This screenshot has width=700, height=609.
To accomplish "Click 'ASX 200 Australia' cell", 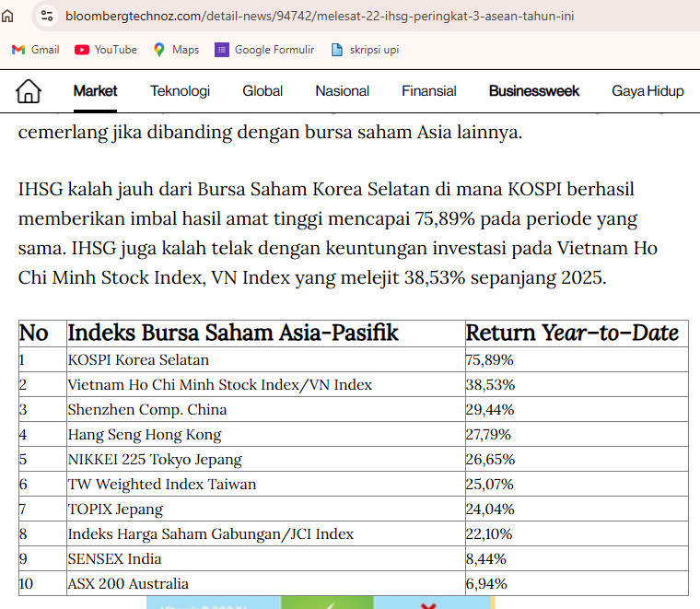I will [x=266, y=583].
